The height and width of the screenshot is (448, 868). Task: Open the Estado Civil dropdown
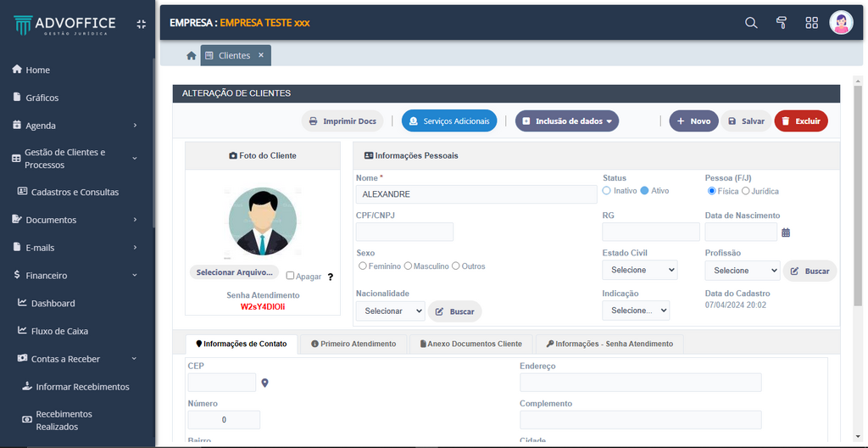tap(639, 270)
